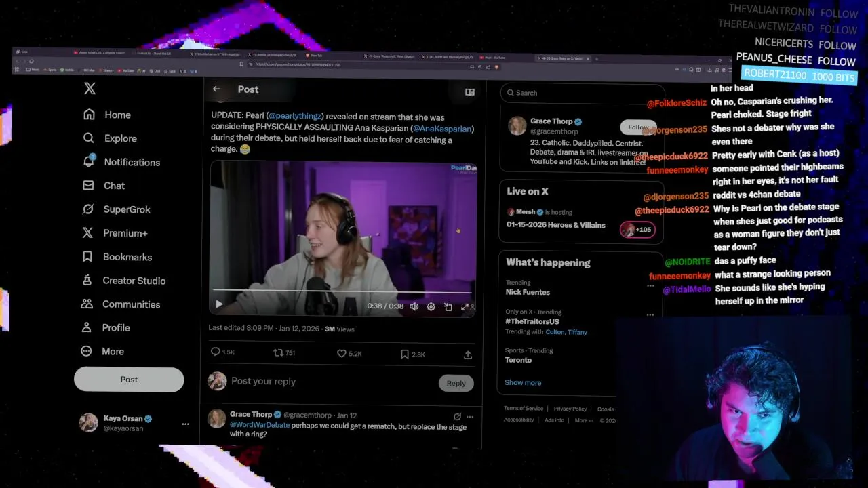Join the Heroes & Villains live space

(556, 225)
